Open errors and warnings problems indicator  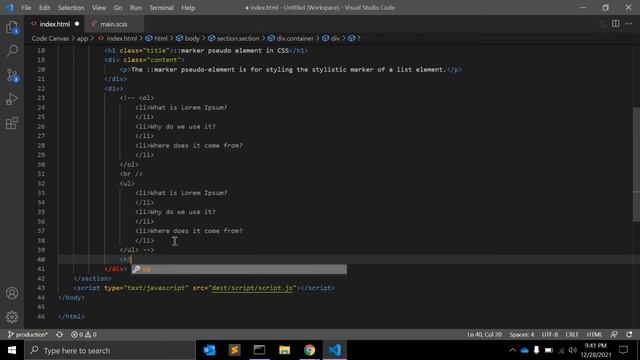[84, 334]
